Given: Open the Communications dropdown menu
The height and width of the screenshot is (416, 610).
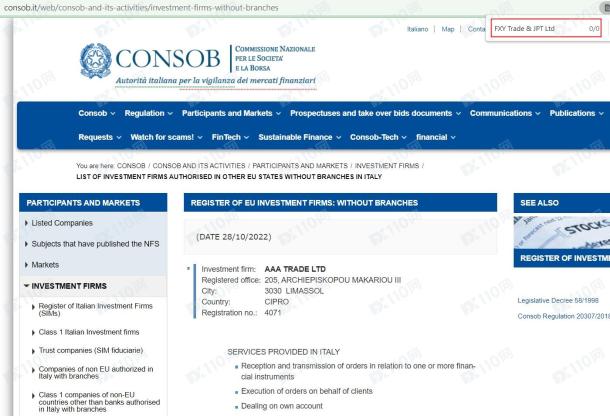Looking at the screenshot, I should tap(505, 113).
